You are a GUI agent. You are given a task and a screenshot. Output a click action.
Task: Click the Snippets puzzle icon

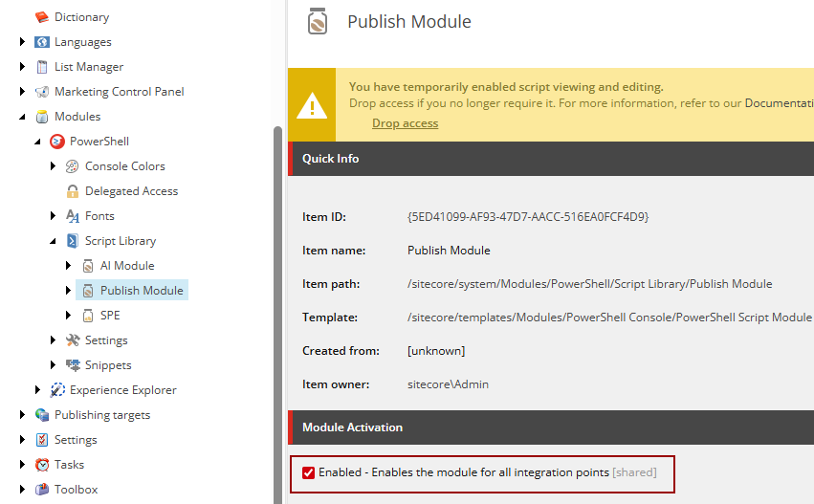tap(72, 365)
